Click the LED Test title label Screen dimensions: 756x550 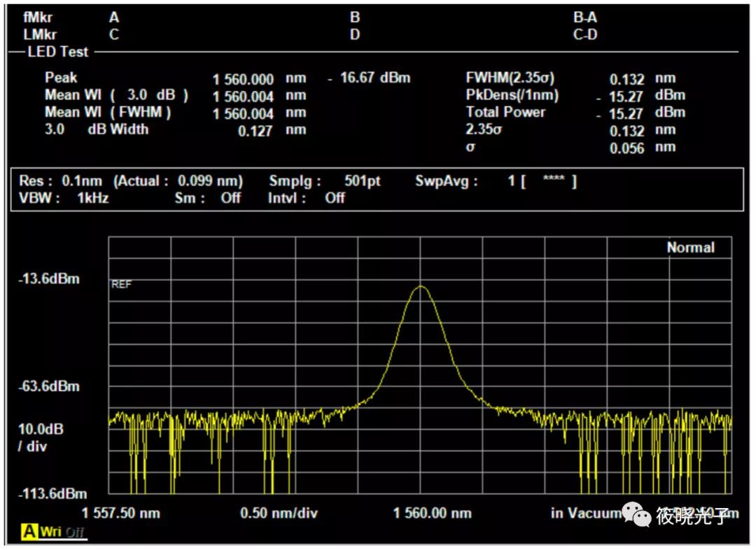58,52
